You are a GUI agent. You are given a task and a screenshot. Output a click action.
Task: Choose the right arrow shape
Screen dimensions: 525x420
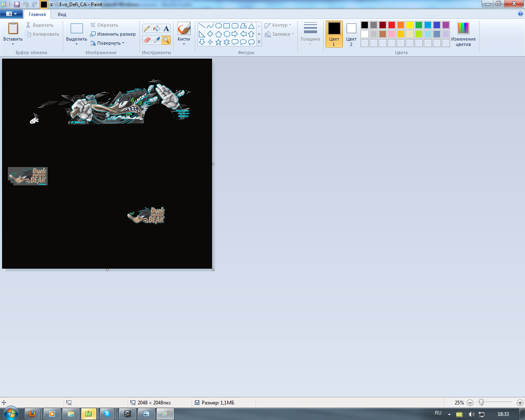pos(235,34)
